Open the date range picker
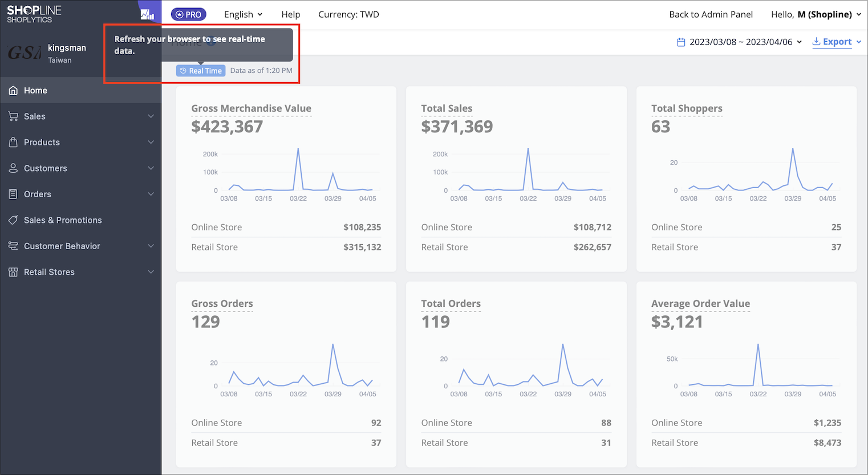This screenshot has height=475, width=868. pos(740,42)
